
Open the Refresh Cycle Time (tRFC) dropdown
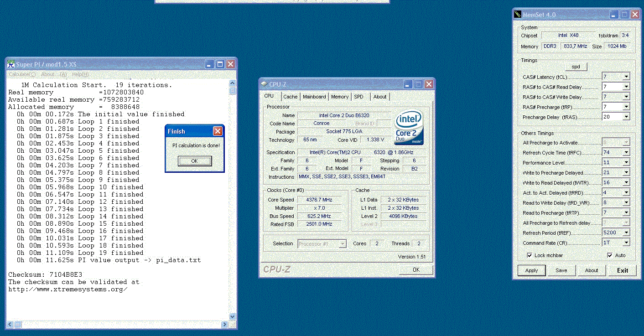626,152
